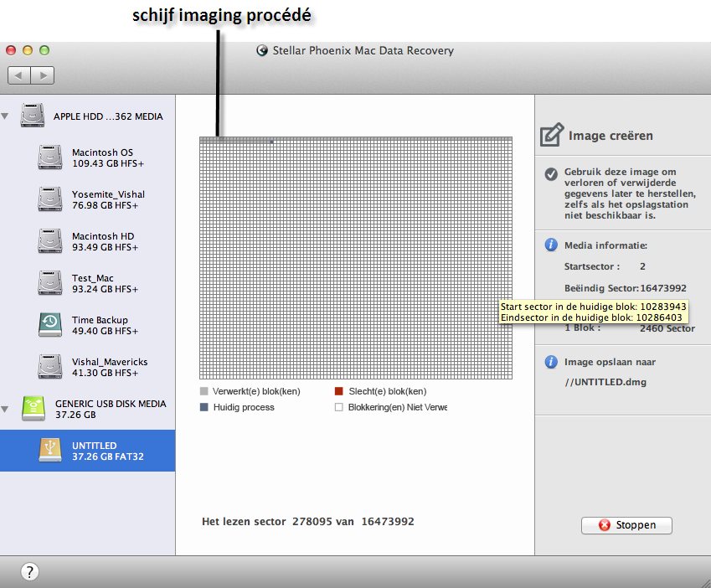Select Vishal_Mavericks 41.30 GB volume

pos(88,367)
